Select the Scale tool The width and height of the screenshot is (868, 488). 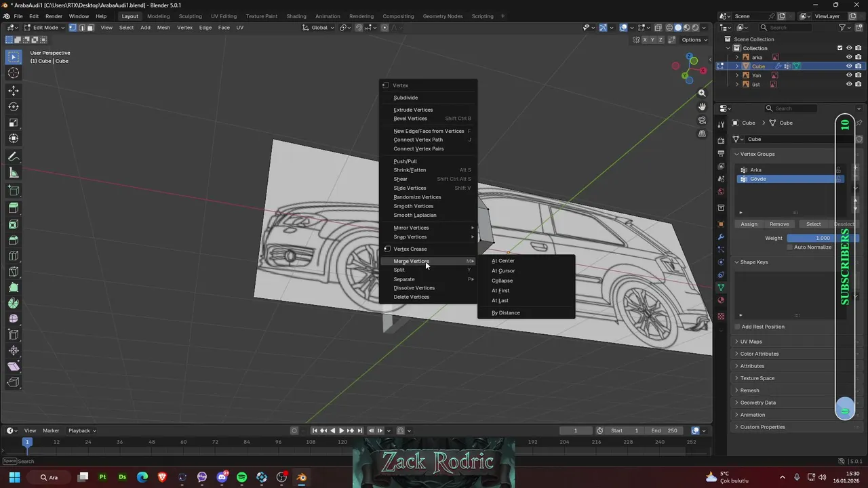[x=14, y=123]
